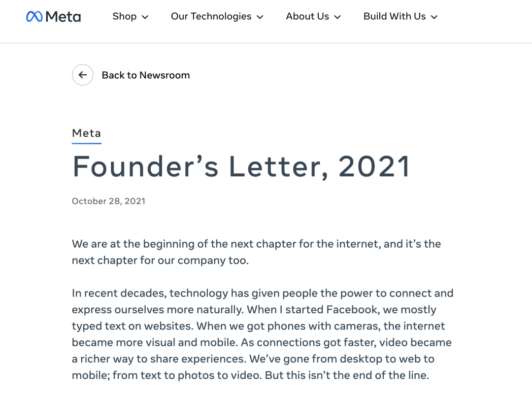
Task: Open the Our Technologies menu
Action: [211, 16]
